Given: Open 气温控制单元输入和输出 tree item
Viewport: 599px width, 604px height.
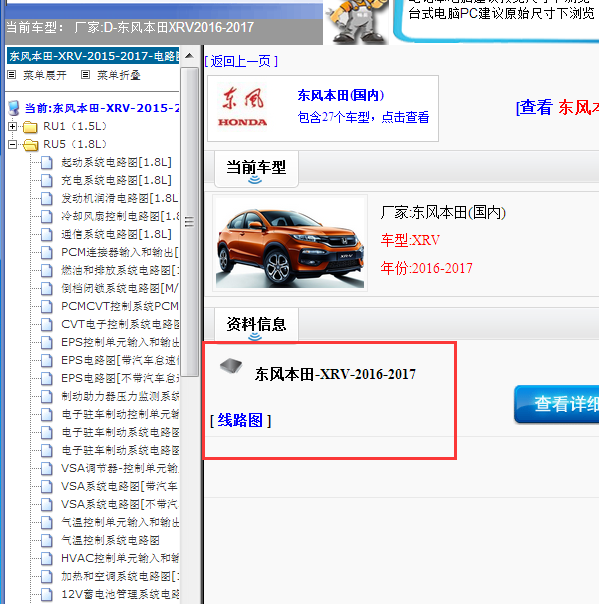Looking at the screenshot, I should [x=120, y=522].
